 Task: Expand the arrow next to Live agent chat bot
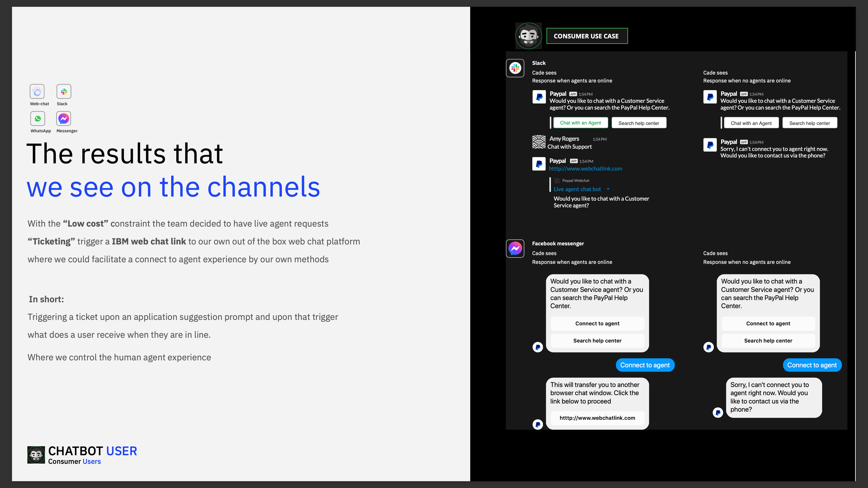[x=608, y=189]
